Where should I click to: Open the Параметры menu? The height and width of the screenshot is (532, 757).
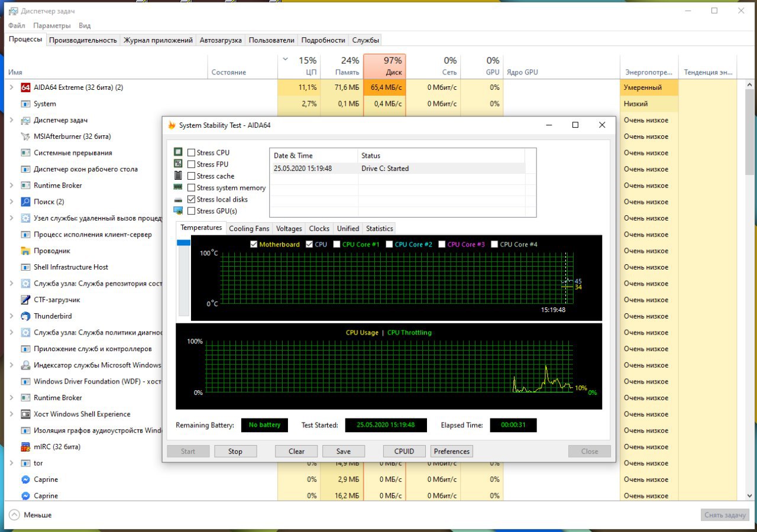tap(52, 26)
